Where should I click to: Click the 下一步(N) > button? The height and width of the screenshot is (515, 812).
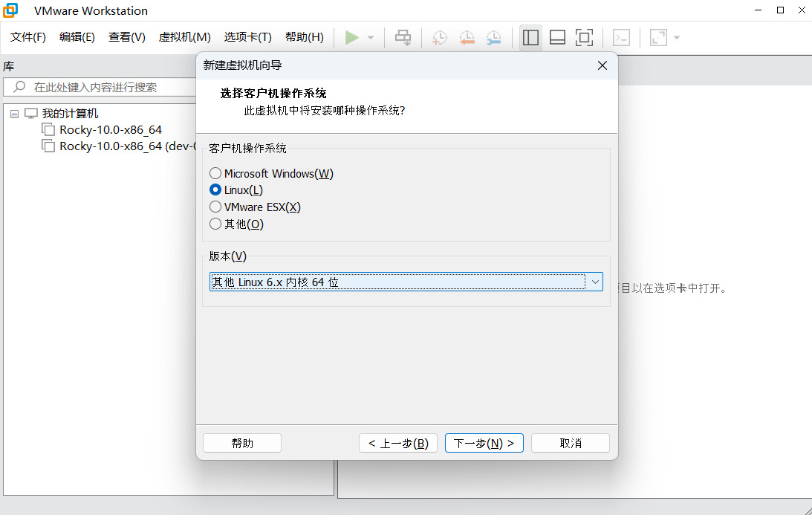(484, 443)
